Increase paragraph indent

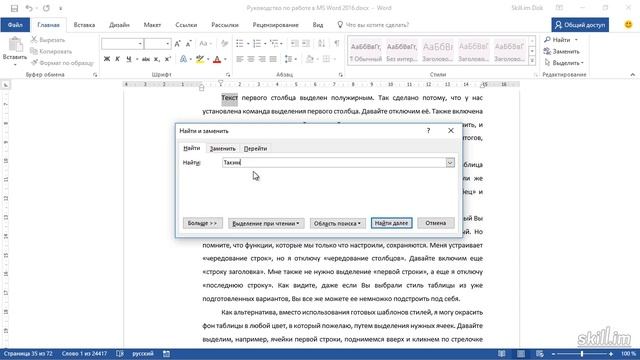[x=306, y=43]
